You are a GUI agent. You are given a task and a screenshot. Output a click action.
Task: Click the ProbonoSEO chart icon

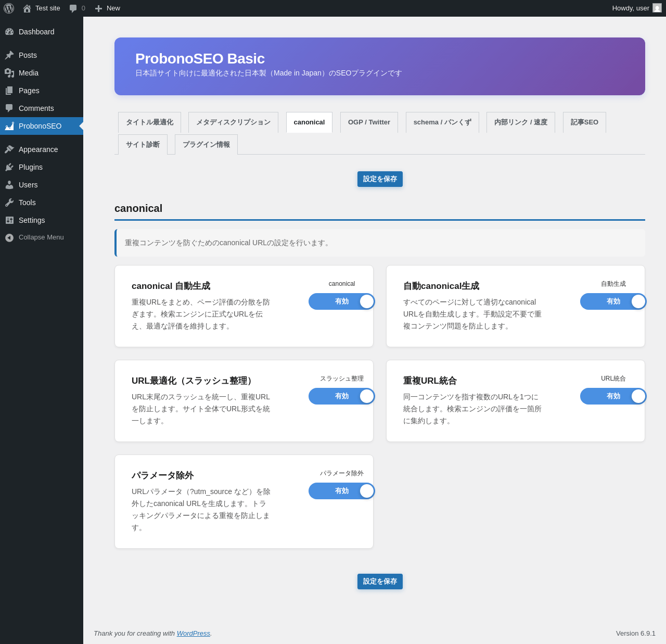pos(9,126)
